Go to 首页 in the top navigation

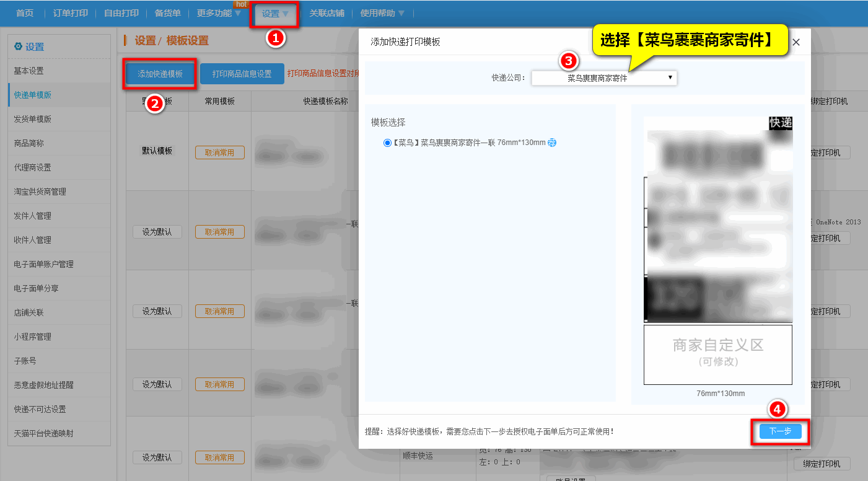click(x=25, y=13)
